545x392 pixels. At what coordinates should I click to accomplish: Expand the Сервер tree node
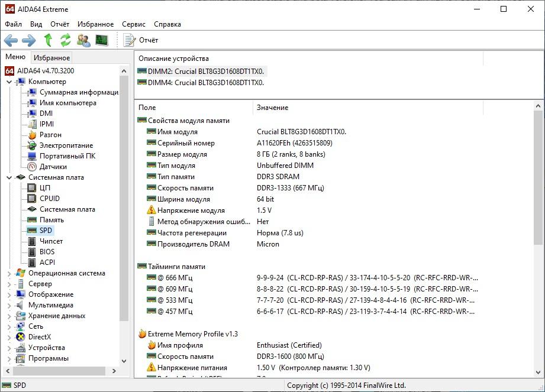tap(9, 284)
